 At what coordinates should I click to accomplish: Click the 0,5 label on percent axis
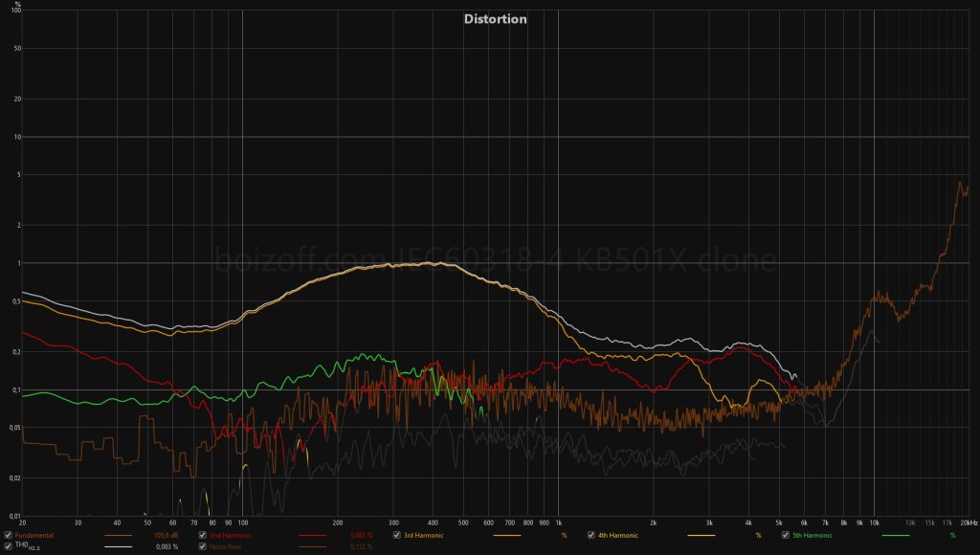(x=17, y=301)
